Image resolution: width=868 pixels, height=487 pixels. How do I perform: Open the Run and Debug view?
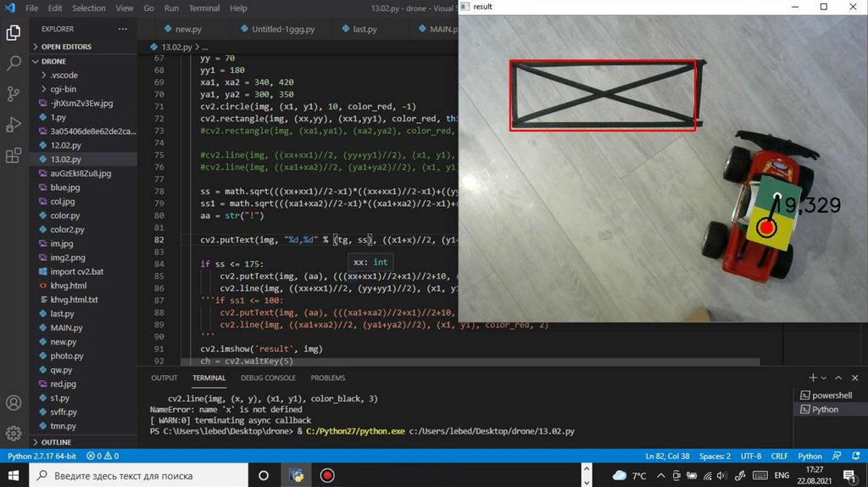click(x=14, y=125)
